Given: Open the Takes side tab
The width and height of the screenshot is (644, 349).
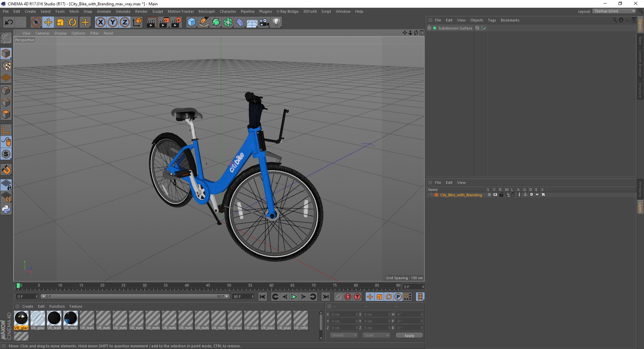Looking at the screenshot, I should pos(640,40).
